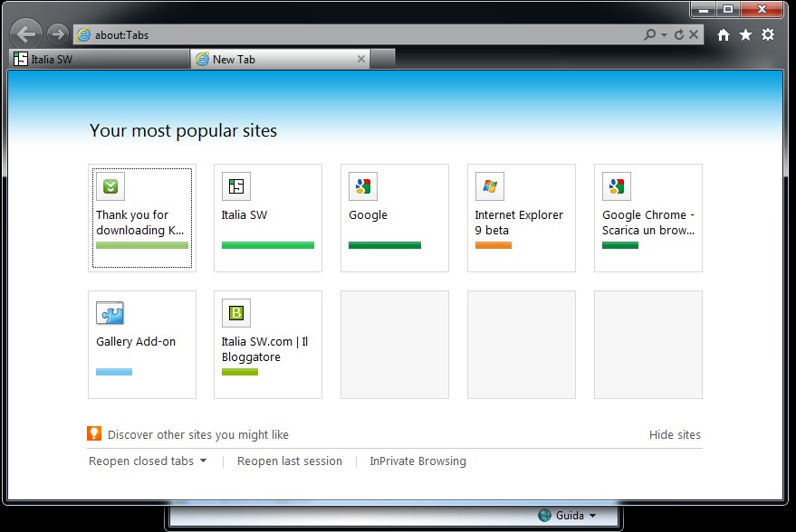Open Tools menu with the gear icon
This screenshot has width=796, height=532.
768,34
